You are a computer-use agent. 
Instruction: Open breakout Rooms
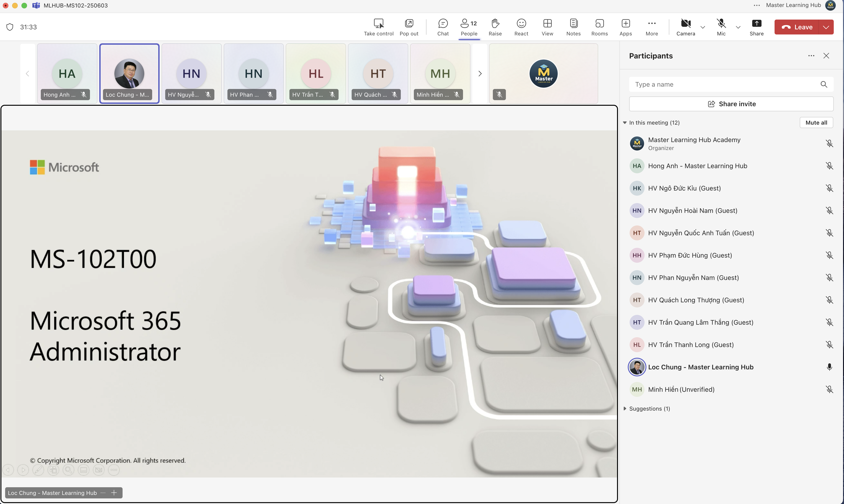(x=599, y=27)
